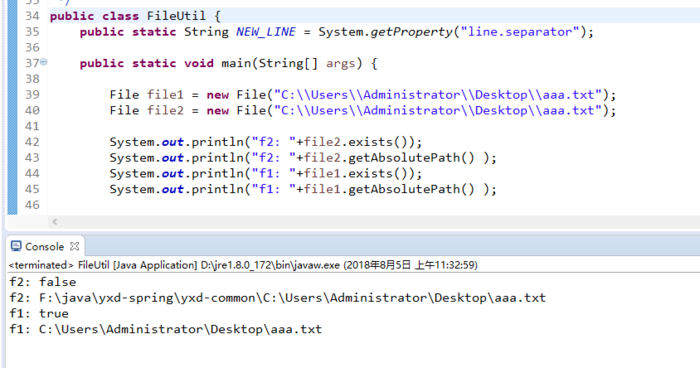Click args parameter on line 37
Viewport: 700px width, 368px height.
click(341, 63)
